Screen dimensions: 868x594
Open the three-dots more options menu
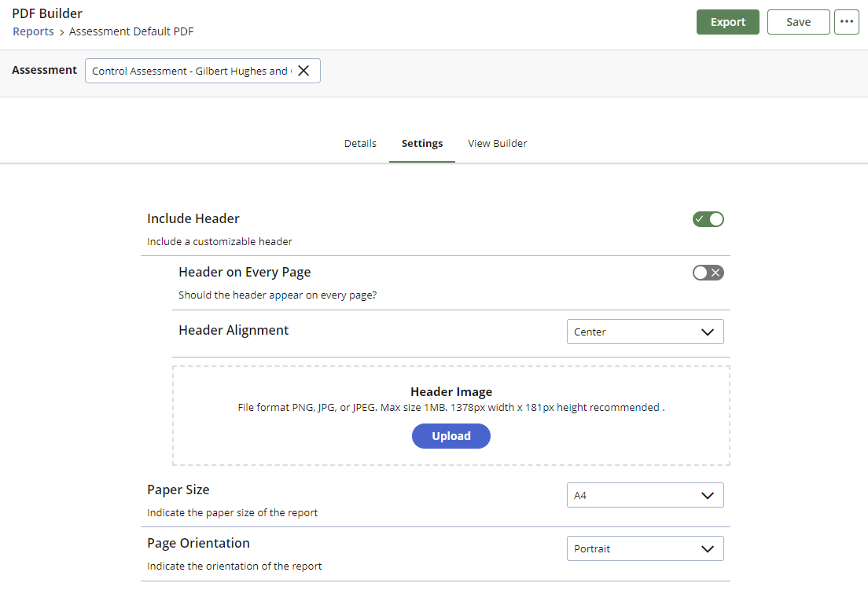click(x=847, y=22)
